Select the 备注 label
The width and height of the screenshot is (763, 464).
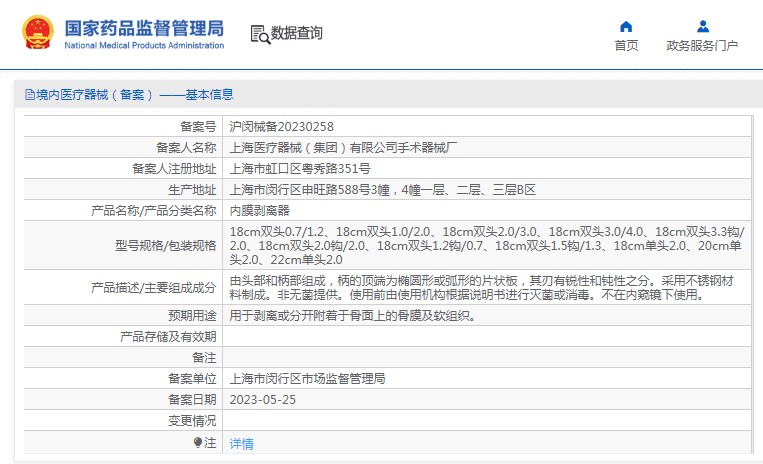pyautogui.click(x=204, y=357)
